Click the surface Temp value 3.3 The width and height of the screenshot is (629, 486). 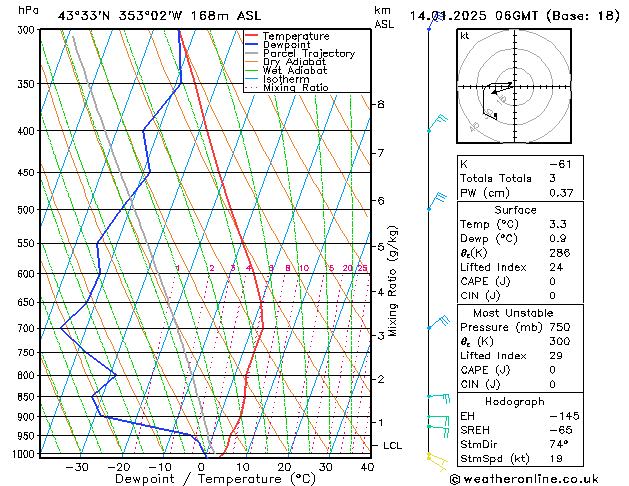tap(558, 224)
